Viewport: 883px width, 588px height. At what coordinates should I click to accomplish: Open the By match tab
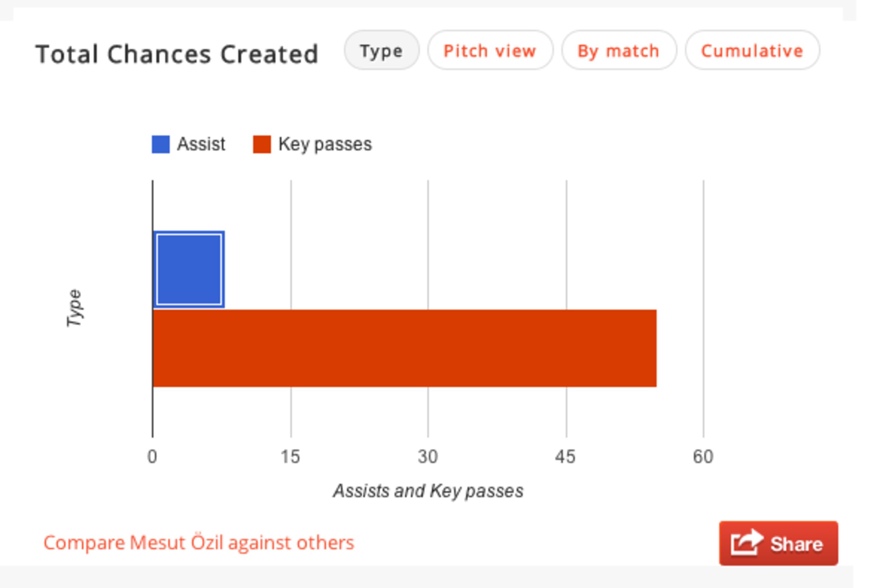pos(619,50)
